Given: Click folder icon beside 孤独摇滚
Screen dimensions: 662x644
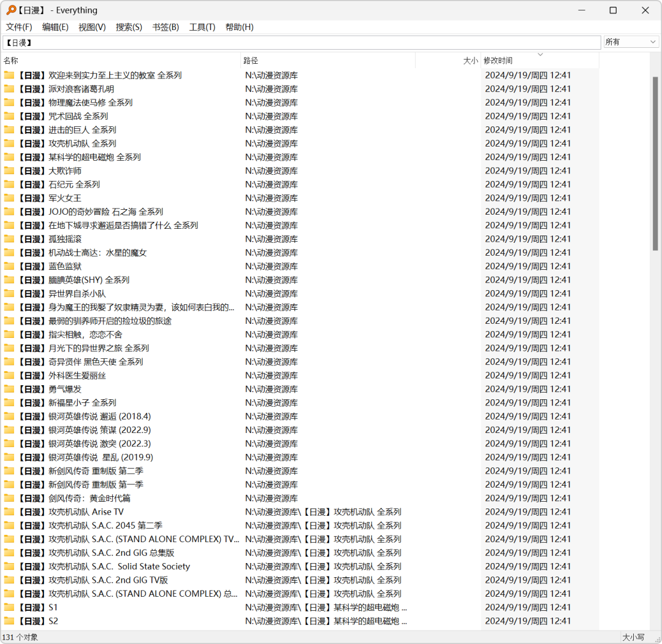Looking at the screenshot, I should (9, 239).
